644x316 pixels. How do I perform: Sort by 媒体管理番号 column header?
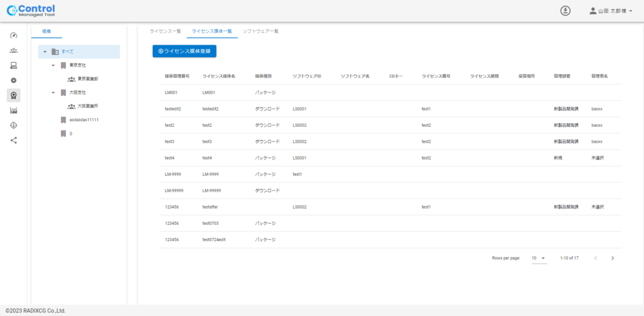[x=177, y=77]
